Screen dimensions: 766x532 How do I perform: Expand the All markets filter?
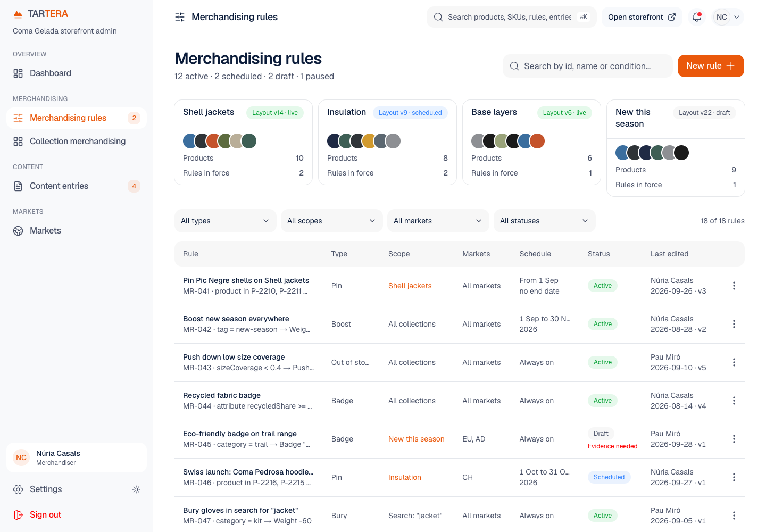tap(438, 221)
